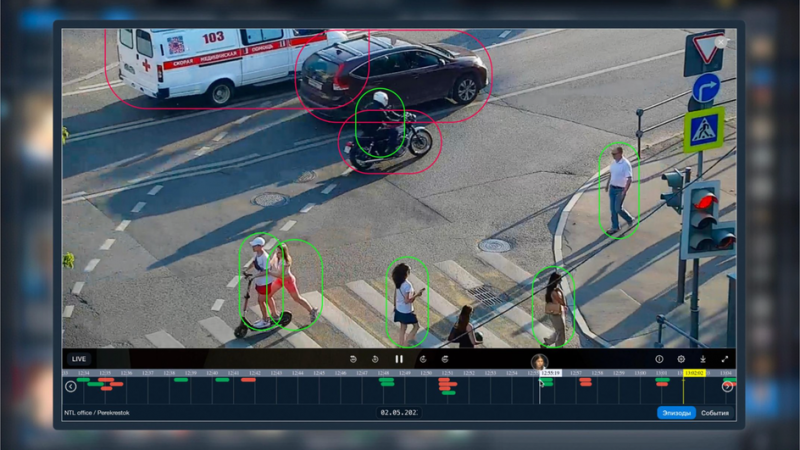Jump far forward with the rightmost forward icon
Screen dimensions: 800x450
click(445, 359)
